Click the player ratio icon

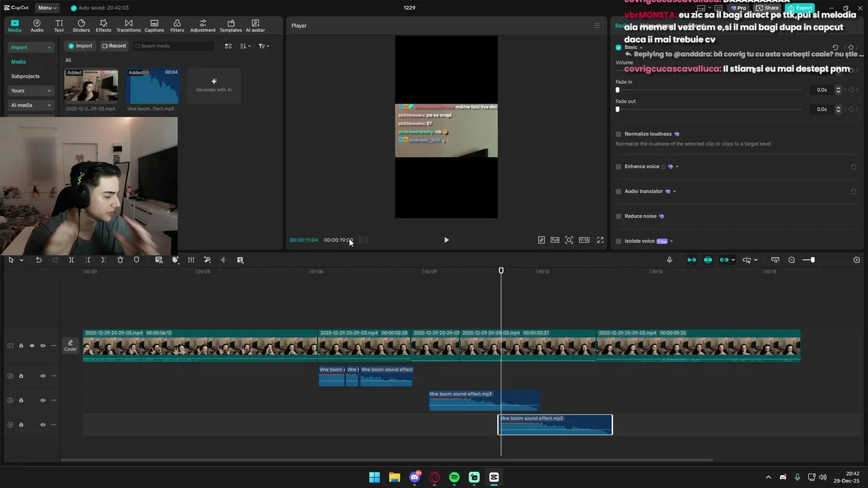pyautogui.click(x=584, y=240)
